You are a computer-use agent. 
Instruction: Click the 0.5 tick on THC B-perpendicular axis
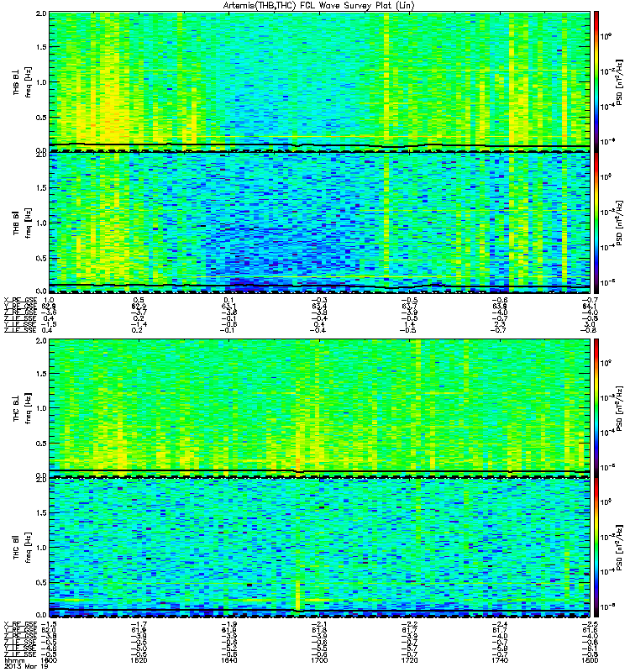pyautogui.click(x=41, y=444)
